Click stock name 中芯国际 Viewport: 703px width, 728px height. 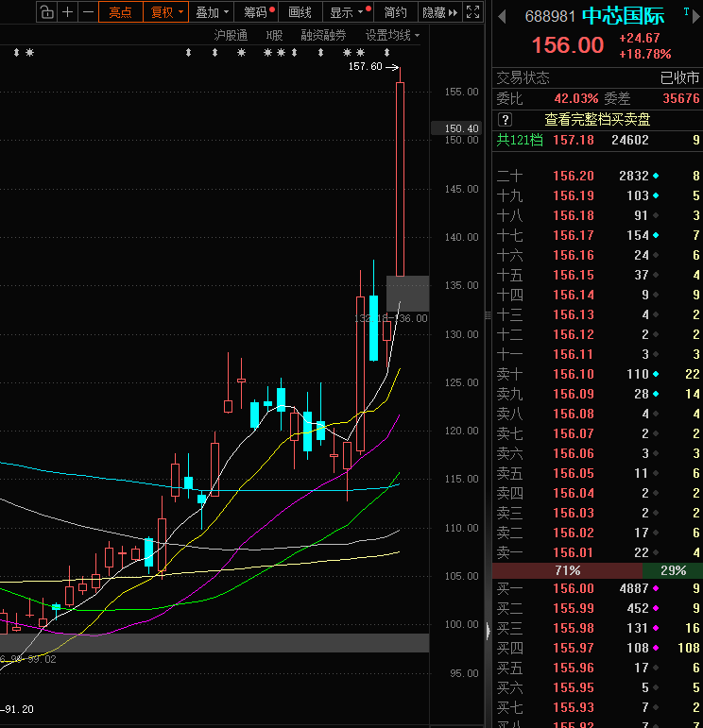click(623, 16)
